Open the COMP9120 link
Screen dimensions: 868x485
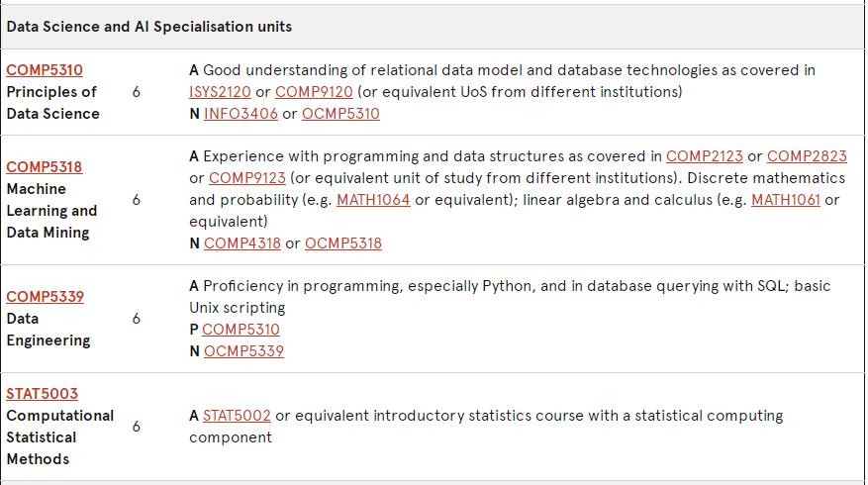314,92
